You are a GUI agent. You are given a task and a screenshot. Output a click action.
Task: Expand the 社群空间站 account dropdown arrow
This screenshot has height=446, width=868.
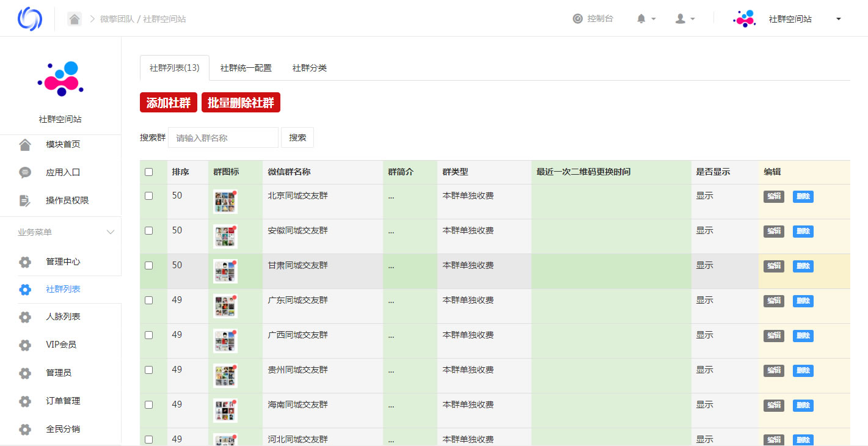pyautogui.click(x=838, y=19)
